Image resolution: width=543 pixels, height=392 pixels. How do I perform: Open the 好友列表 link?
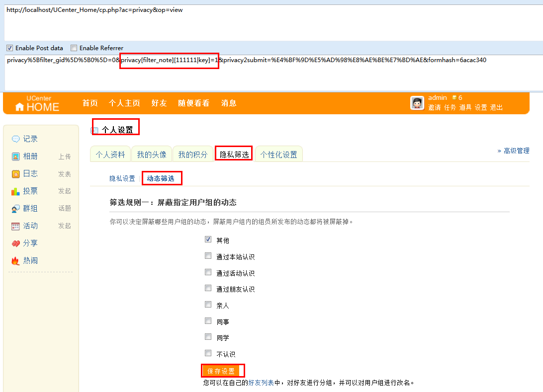click(x=261, y=383)
